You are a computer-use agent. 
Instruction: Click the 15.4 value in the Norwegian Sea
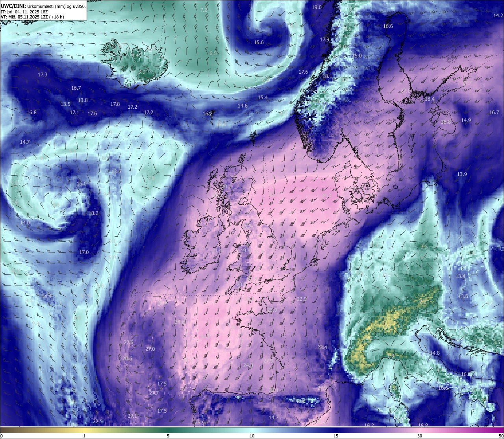263,98
